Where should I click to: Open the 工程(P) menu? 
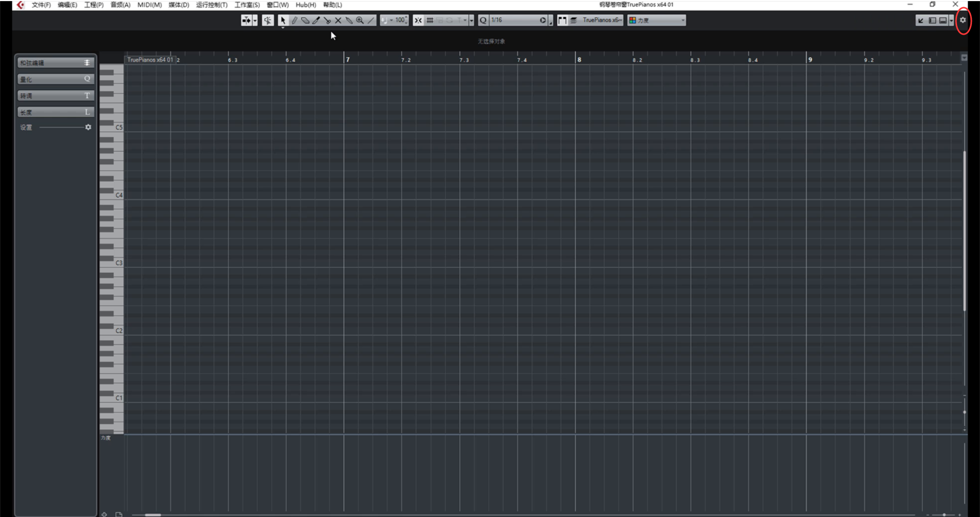93,5
